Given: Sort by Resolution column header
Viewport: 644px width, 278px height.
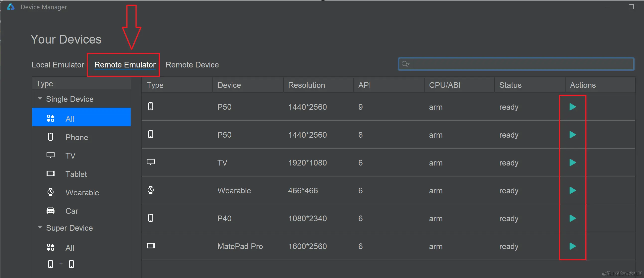Looking at the screenshot, I should (306, 85).
